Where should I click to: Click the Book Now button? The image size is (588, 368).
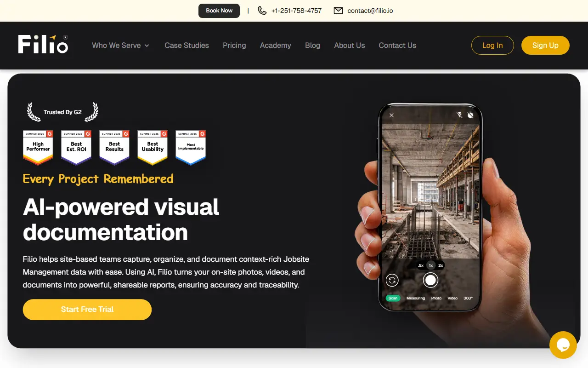tap(219, 11)
